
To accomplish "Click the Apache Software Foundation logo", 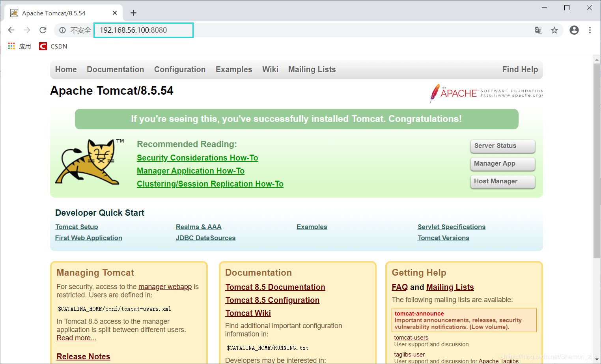I will [486, 93].
